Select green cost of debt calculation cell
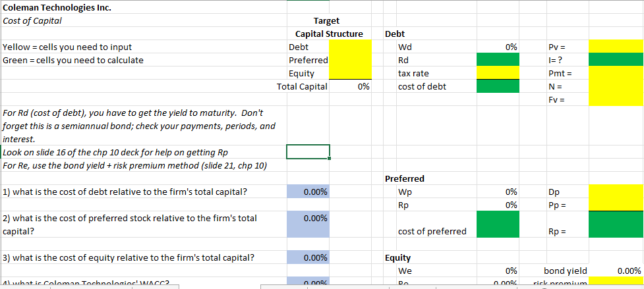This screenshot has width=644, height=289. [498, 86]
